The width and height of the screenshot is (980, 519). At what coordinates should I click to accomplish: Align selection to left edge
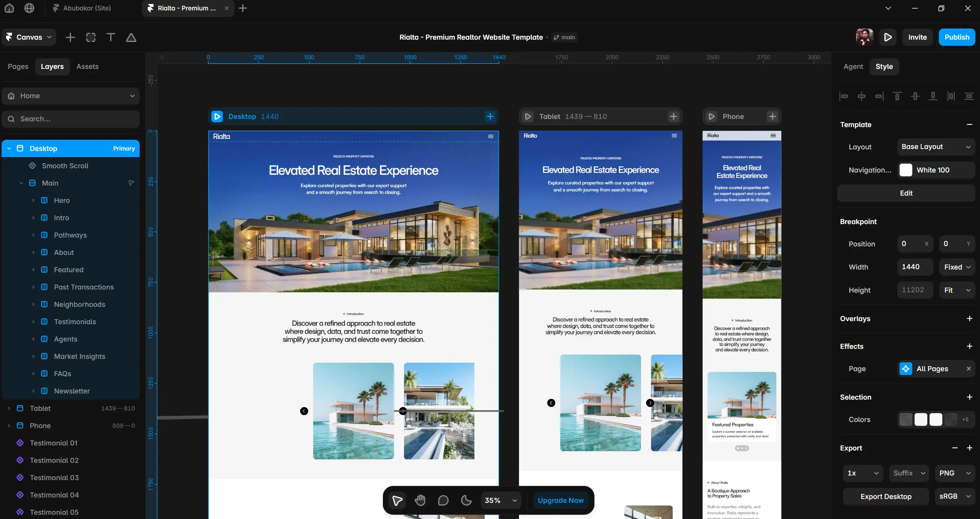[844, 96]
